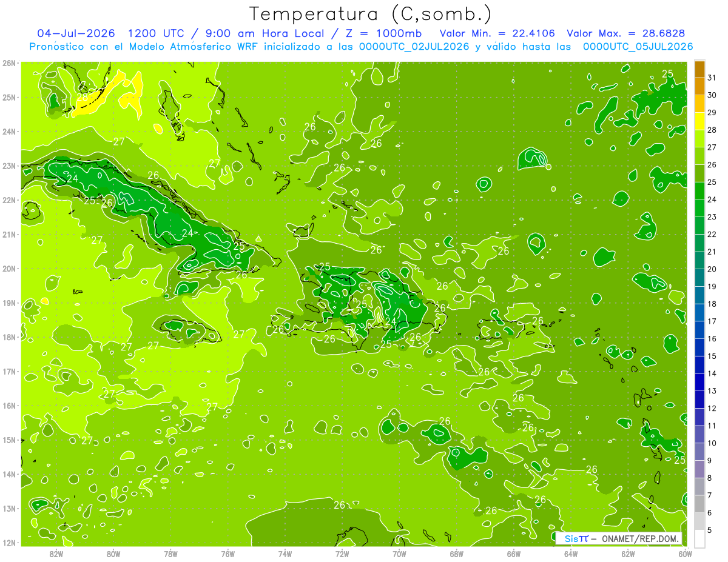728x562 pixels.
Task: Click the "13N" latitude axis label
Action: (x=9, y=508)
